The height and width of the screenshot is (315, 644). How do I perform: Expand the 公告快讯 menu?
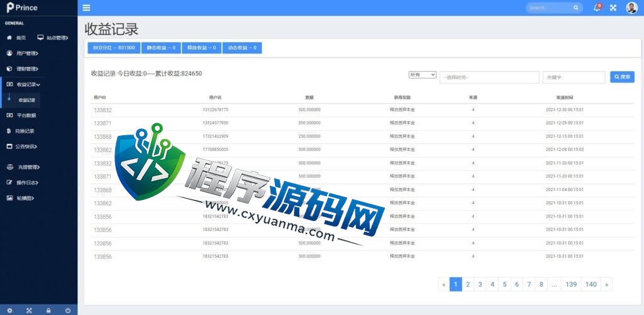pos(23,146)
